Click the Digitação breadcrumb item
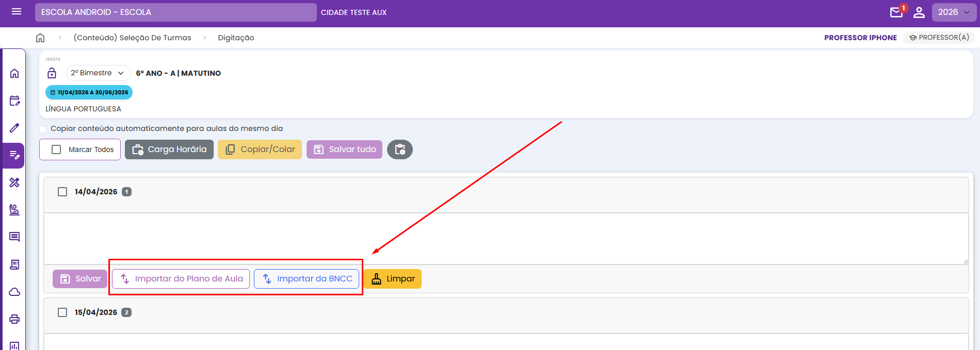 pos(236,38)
